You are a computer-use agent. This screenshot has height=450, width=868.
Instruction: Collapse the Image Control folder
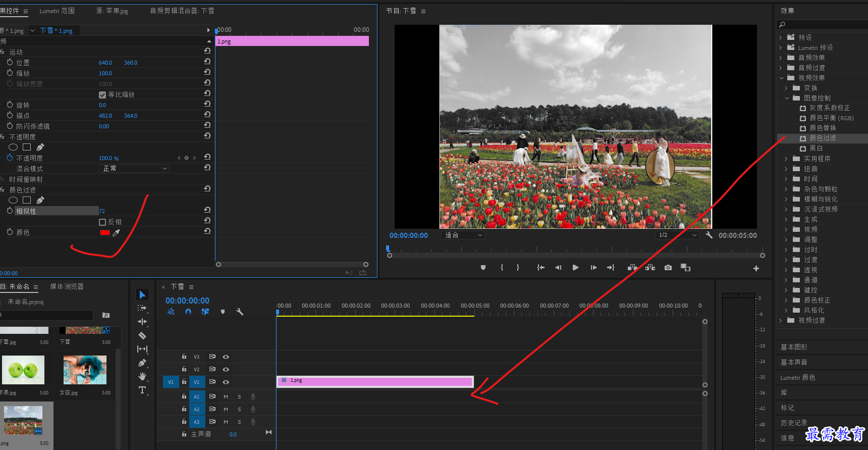(787, 98)
